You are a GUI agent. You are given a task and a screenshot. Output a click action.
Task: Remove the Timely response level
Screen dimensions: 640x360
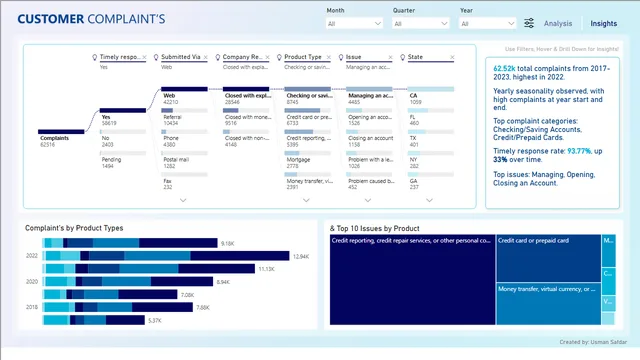(x=144, y=58)
